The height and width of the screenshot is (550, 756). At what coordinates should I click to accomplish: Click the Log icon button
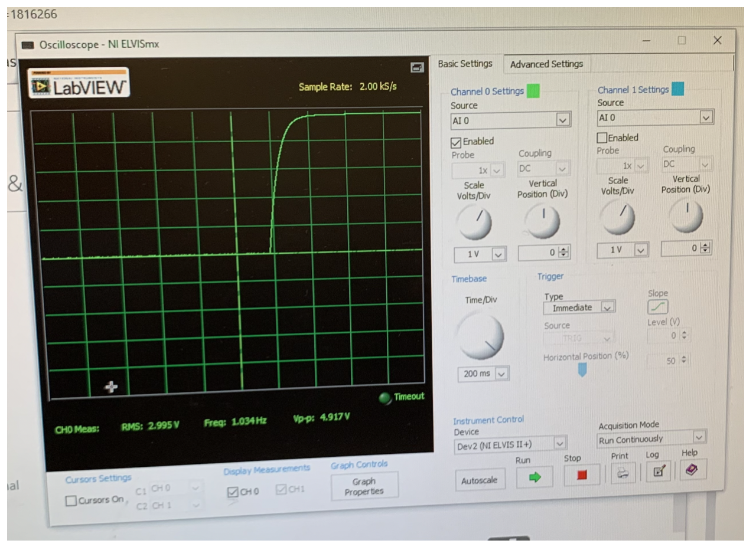[659, 471]
